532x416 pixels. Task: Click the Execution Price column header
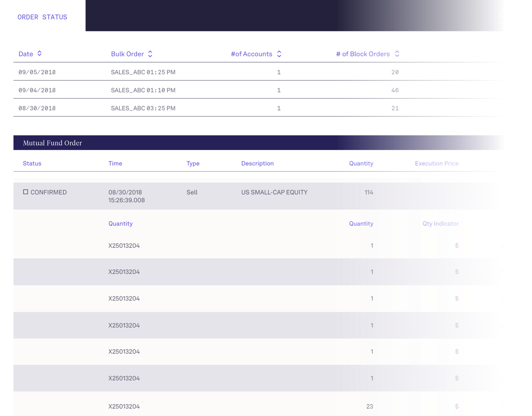(x=437, y=163)
